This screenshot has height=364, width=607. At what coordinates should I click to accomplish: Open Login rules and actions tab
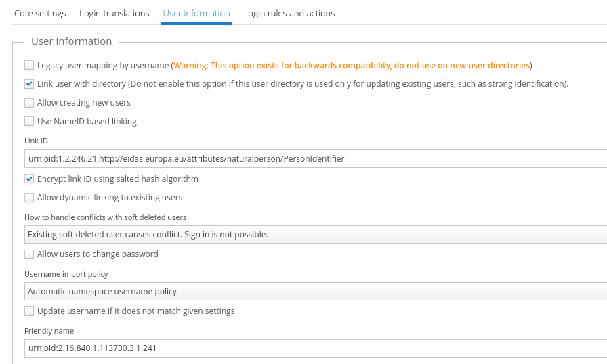pos(289,14)
